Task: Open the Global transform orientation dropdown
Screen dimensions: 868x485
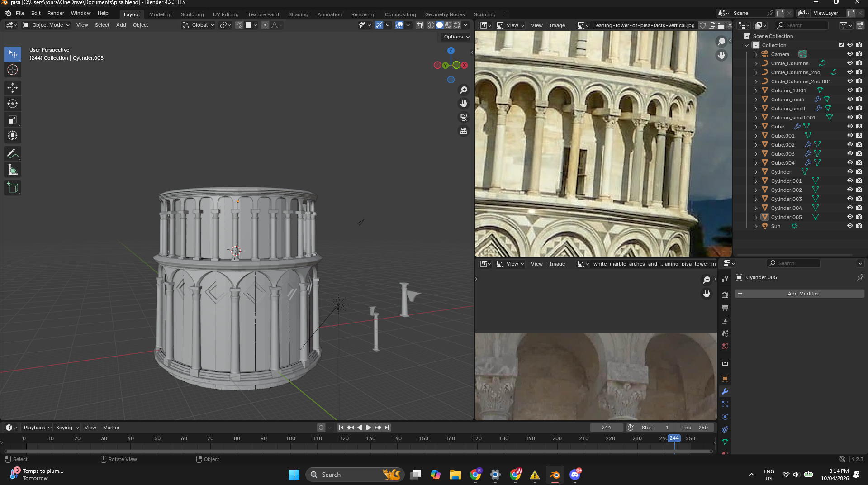Action: click(x=199, y=25)
